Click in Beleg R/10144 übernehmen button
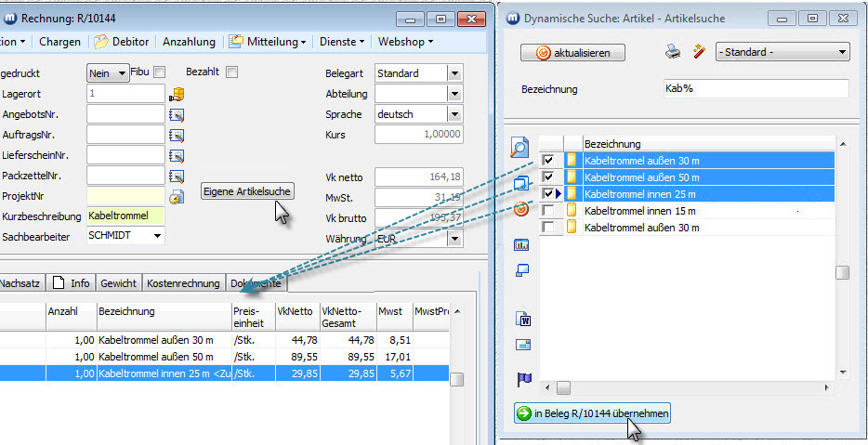 click(592, 413)
